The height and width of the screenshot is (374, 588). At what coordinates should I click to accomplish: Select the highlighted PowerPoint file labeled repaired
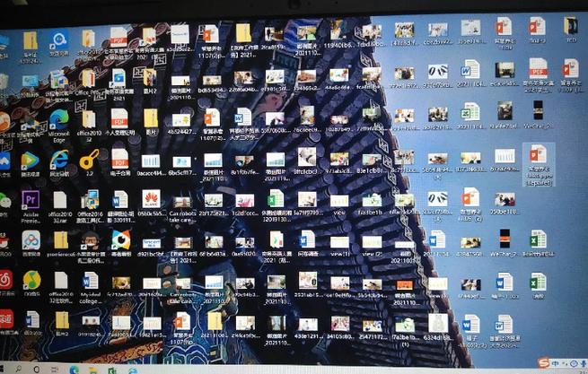pyautogui.click(x=539, y=165)
